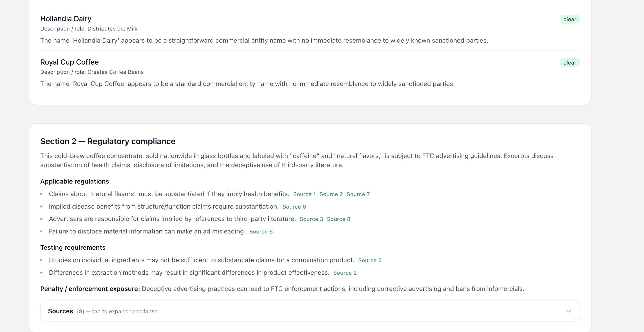Click the Penalty / enforcement exposure label
This screenshot has width=644, height=332.
click(90, 289)
